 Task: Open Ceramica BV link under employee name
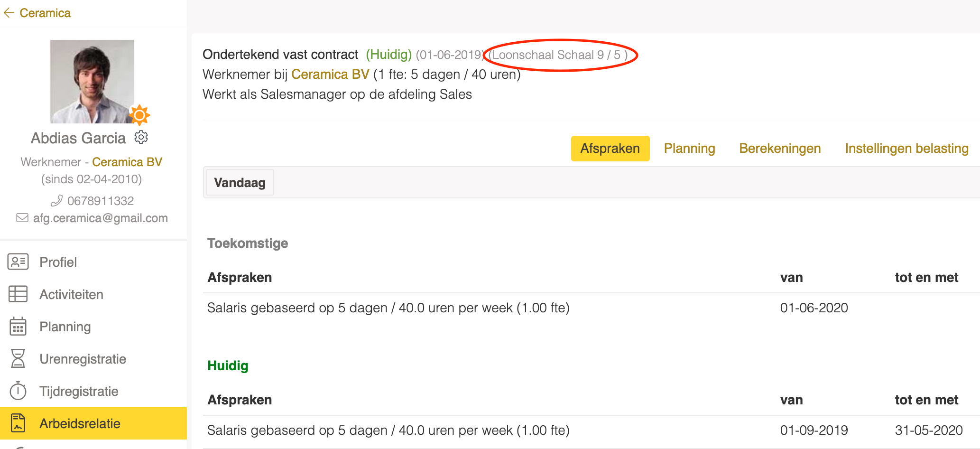tap(127, 162)
